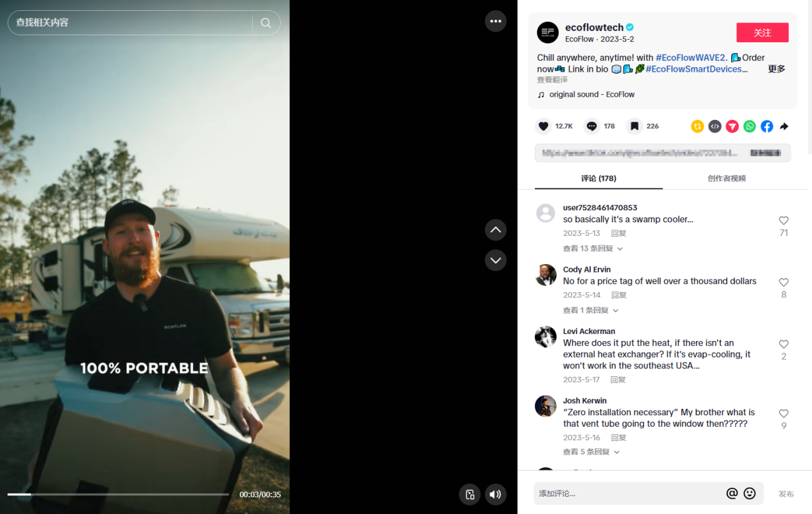This screenshot has height=514, width=812.
Task: Share video via WhatsApp icon
Action: (749, 126)
